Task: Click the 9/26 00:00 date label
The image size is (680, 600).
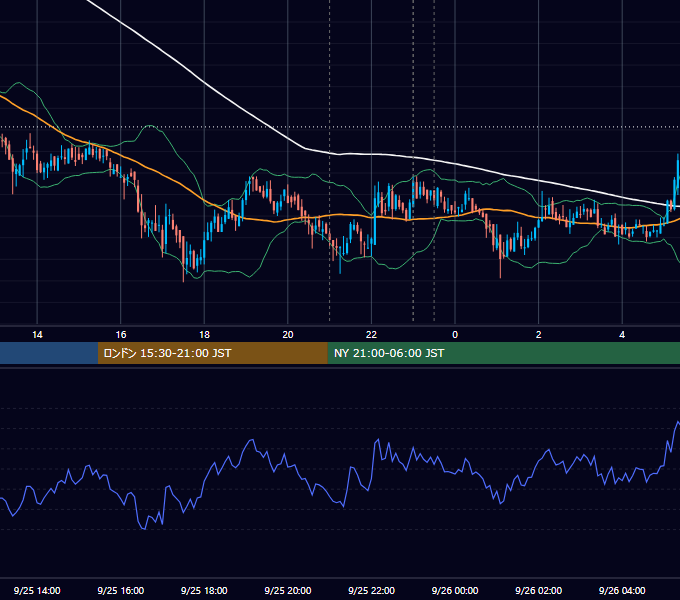Action: (455, 590)
